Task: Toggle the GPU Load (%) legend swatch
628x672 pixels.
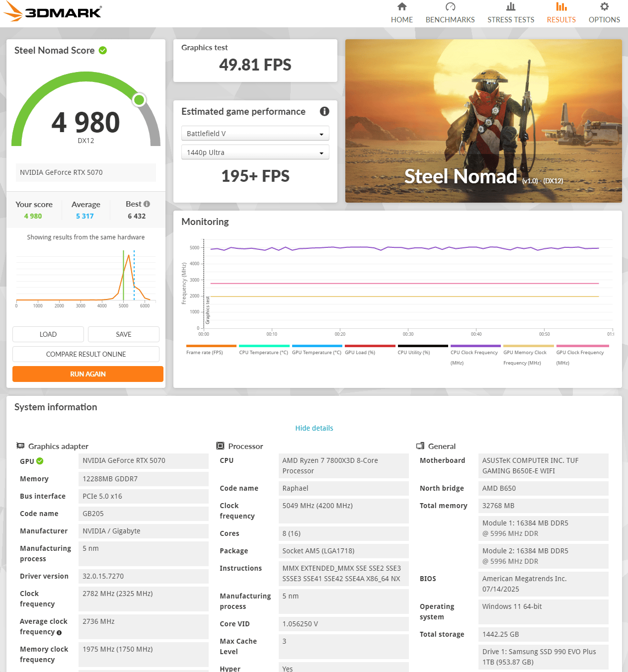Action: tap(370, 346)
